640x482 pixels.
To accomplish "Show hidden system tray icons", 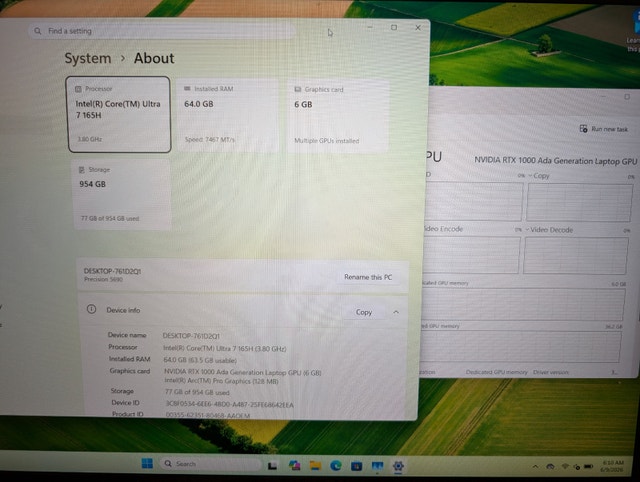I will 536,466.
